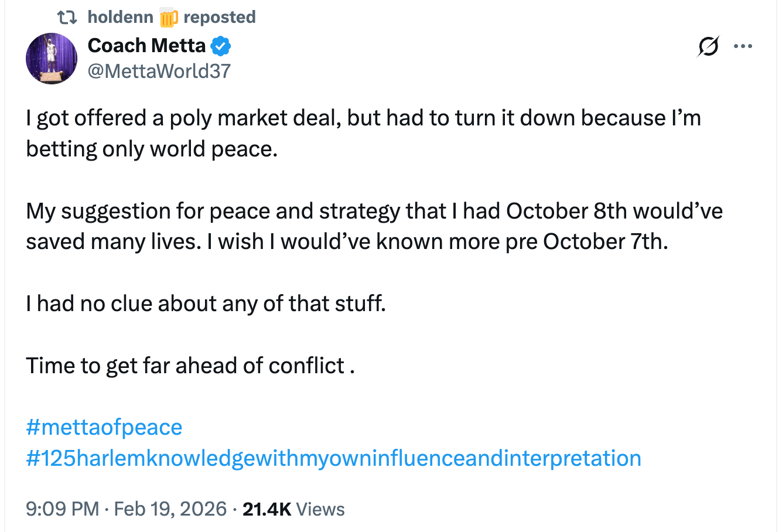Click the "Time to get far ahead" line

[x=190, y=366]
